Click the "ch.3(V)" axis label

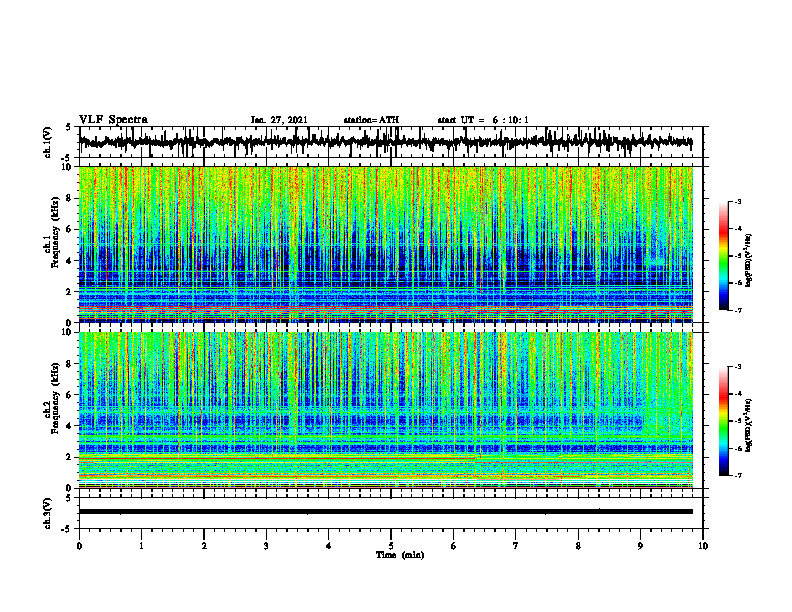coord(48,513)
